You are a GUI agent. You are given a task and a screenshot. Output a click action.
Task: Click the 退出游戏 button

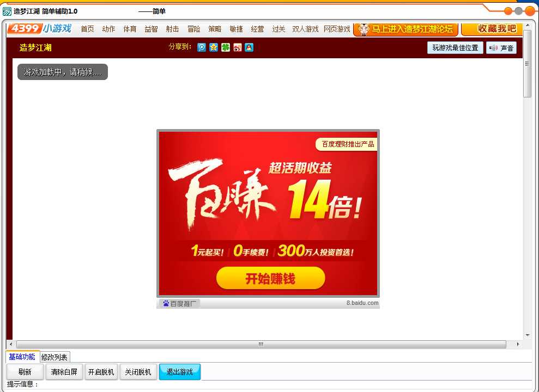pyautogui.click(x=180, y=372)
